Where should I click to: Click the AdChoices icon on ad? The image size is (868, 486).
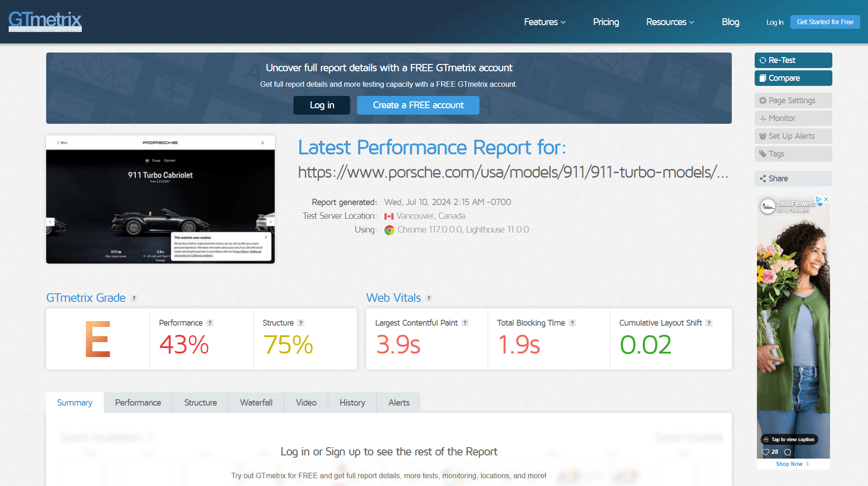(820, 200)
